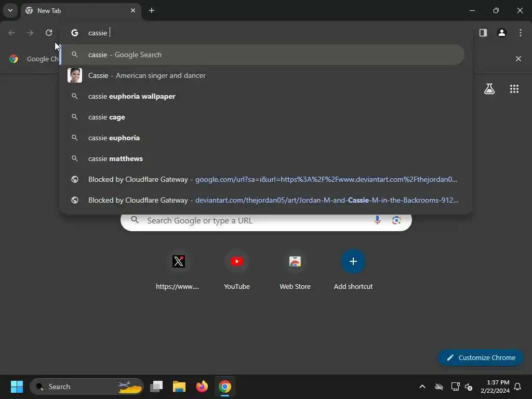Open the Chrome profile menu
532x399 pixels.
coord(502,33)
